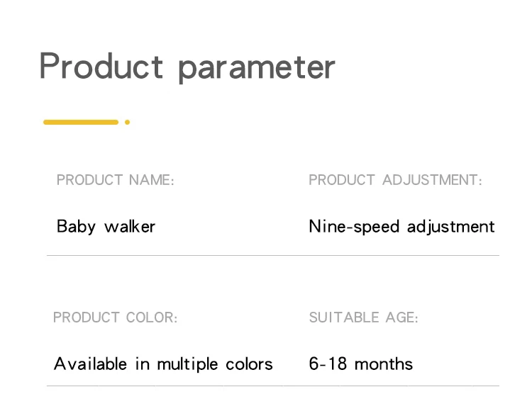Select the PRODUCT NAME: label
The width and height of the screenshot is (532, 399).
point(115,180)
